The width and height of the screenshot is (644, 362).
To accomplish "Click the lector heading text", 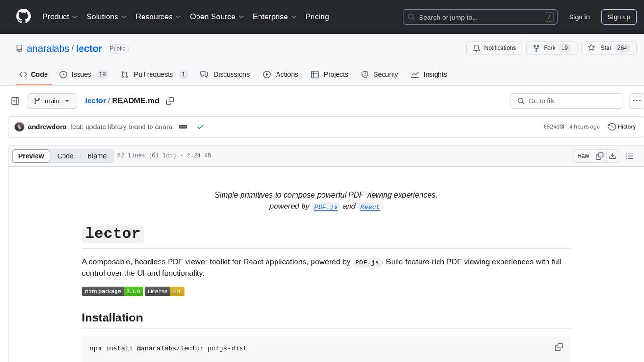I will pyautogui.click(x=113, y=233).
